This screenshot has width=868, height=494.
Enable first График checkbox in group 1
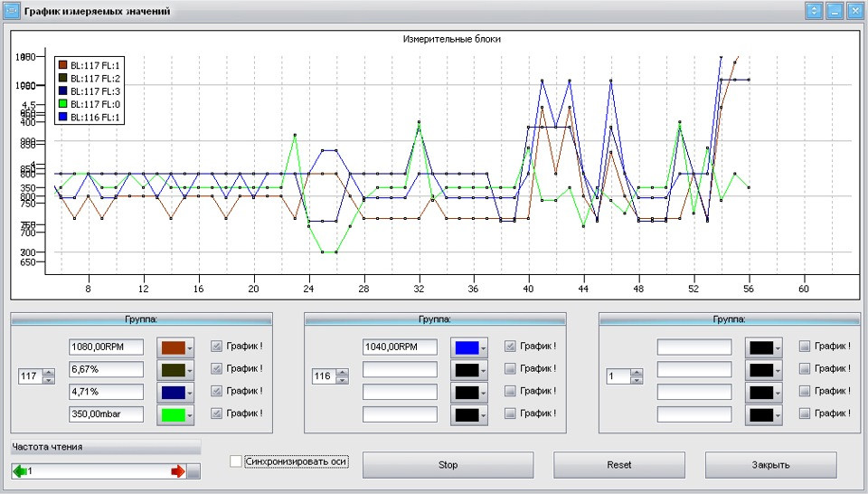pyautogui.click(x=805, y=347)
